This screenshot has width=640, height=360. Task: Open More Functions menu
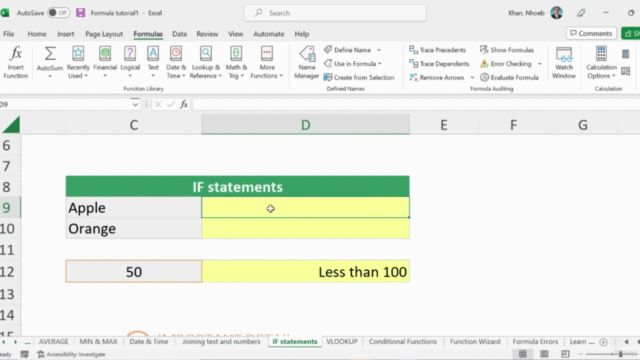267,62
